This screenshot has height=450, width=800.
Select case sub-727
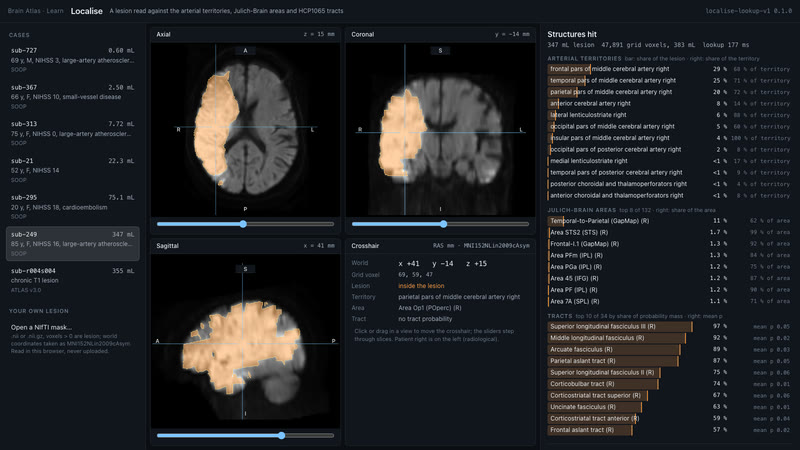(x=72, y=60)
